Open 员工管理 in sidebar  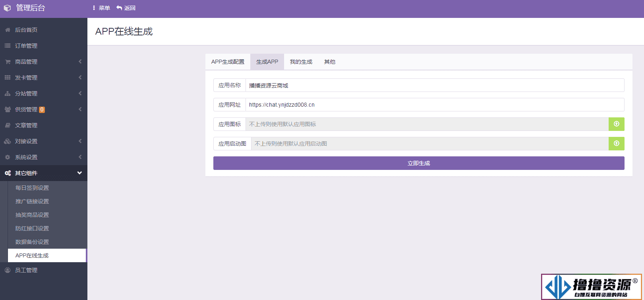click(44, 270)
